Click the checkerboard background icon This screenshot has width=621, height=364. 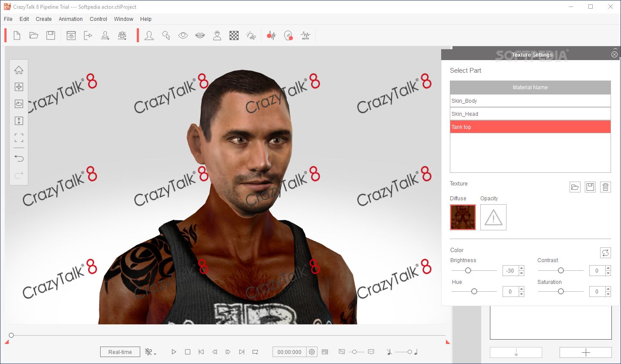pos(234,36)
